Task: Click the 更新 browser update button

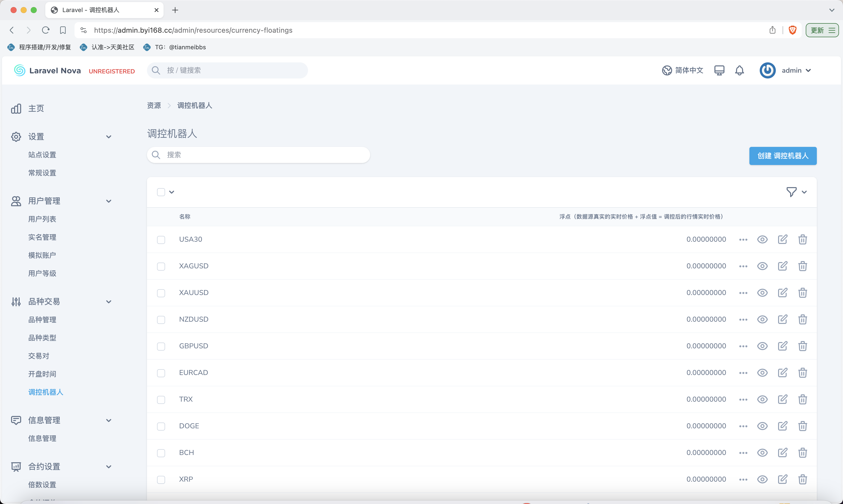Action: tap(822, 30)
